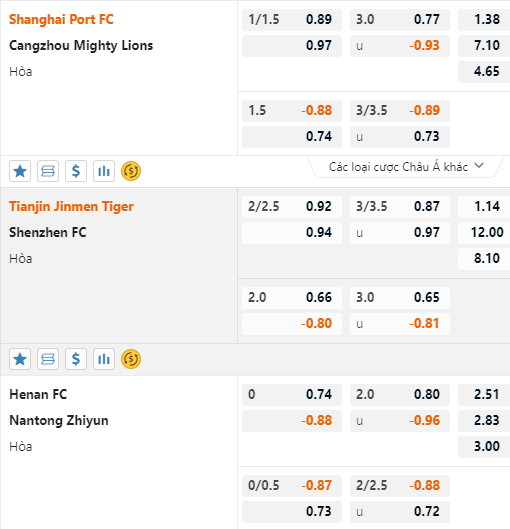
Task: Choose over 3/3.5 odds 0.87 for Tianjin match
Action: click(400, 206)
